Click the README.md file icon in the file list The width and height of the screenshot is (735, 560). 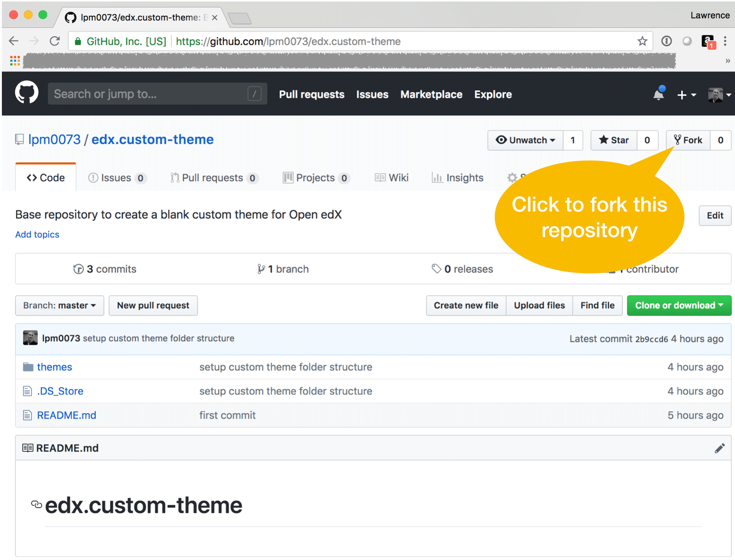(x=27, y=415)
